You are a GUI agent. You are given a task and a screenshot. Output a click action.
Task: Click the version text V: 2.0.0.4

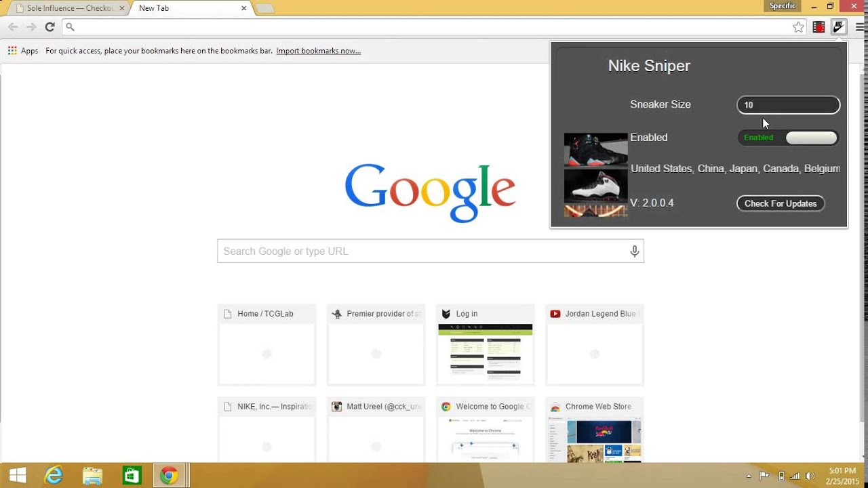tap(652, 203)
